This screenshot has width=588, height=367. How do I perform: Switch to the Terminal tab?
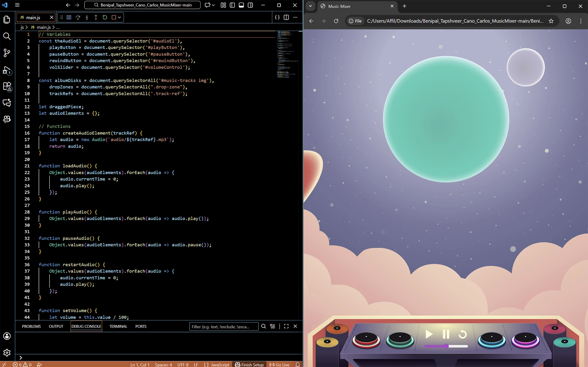(x=118, y=326)
